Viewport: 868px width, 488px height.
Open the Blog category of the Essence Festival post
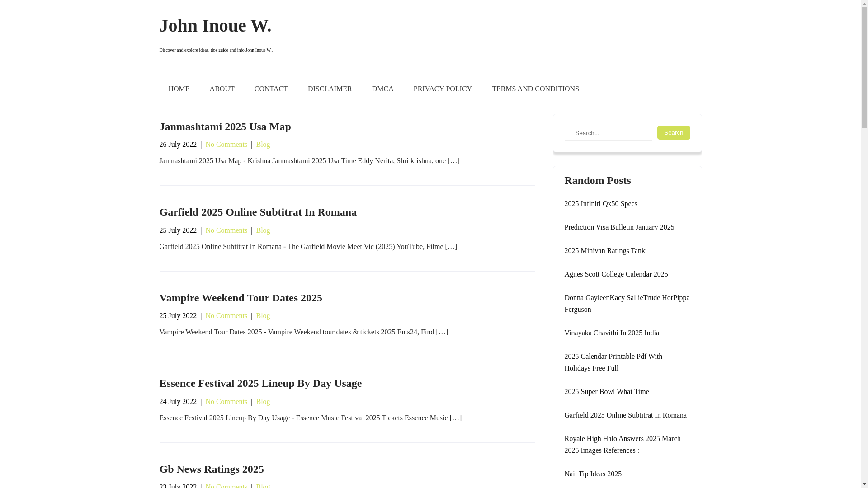point(263,402)
